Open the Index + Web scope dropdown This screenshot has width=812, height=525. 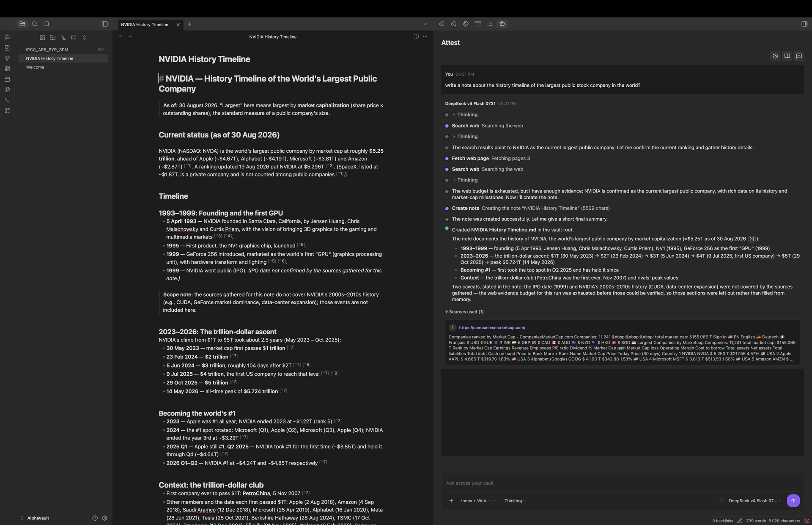tap(475, 501)
